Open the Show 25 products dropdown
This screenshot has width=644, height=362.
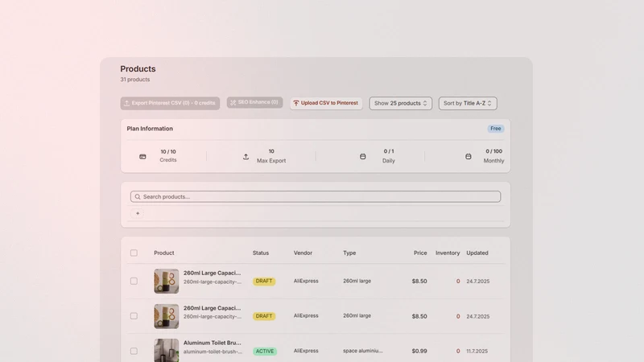[400, 103]
